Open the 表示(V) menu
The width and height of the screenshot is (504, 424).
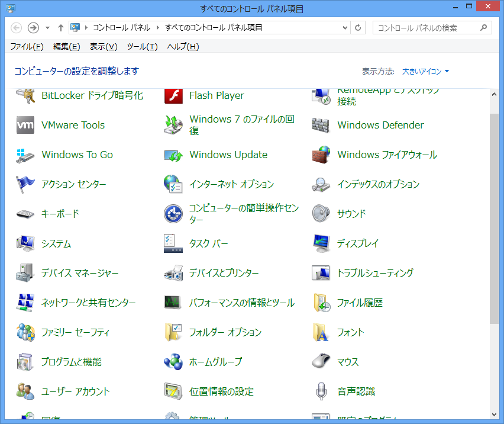pyautogui.click(x=104, y=47)
